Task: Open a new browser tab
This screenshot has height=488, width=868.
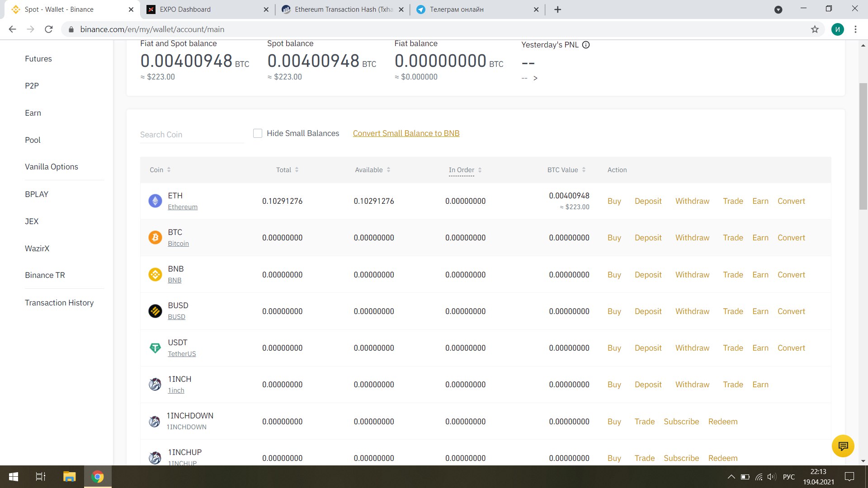Action: 557,9
